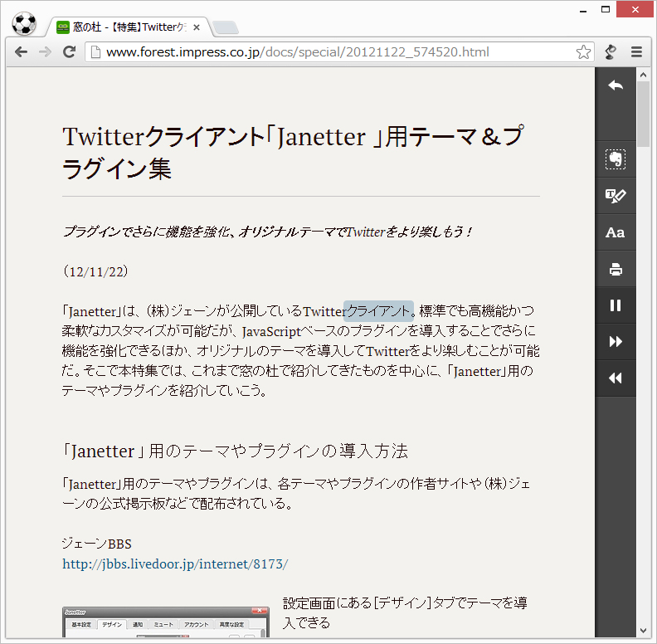Click the heading 「Janetter」用のテーマやプラグインの導入方法
This screenshot has width=657, height=644.
coord(235,451)
